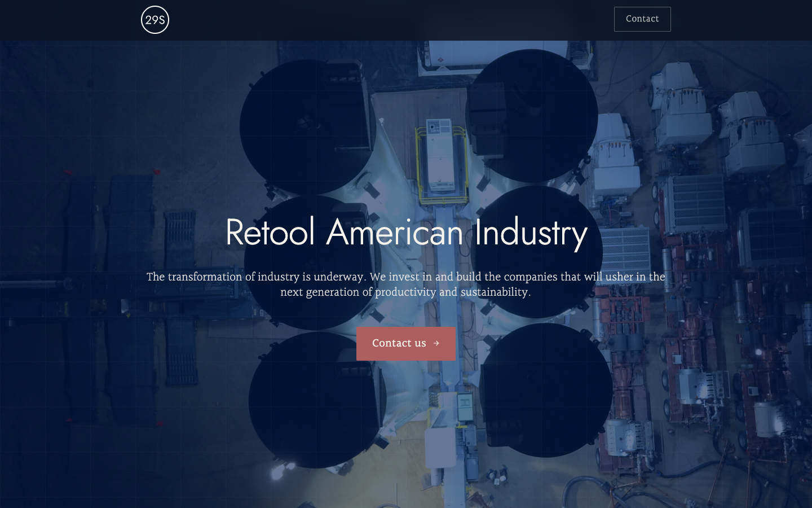Click the transformation of industry paragraph

[x=406, y=284]
